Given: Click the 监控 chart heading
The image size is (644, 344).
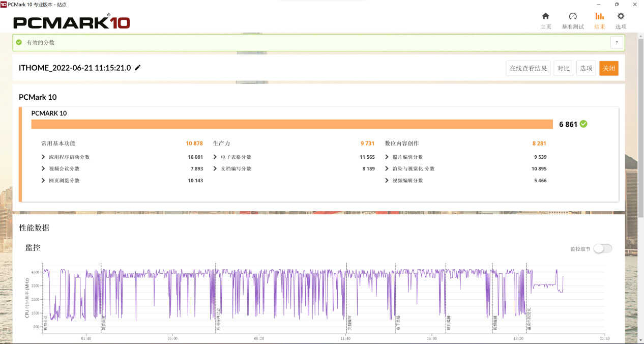Looking at the screenshot, I should tap(33, 248).
